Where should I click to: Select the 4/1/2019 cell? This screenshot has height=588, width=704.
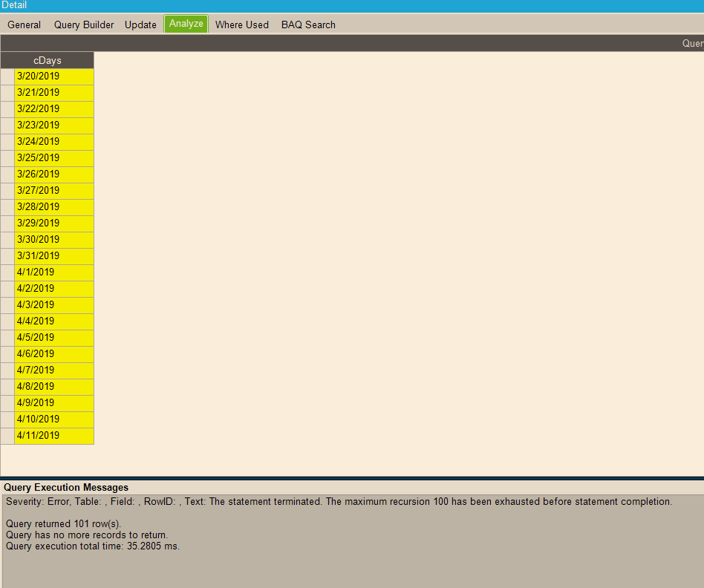pyautogui.click(x=54, y=272)
